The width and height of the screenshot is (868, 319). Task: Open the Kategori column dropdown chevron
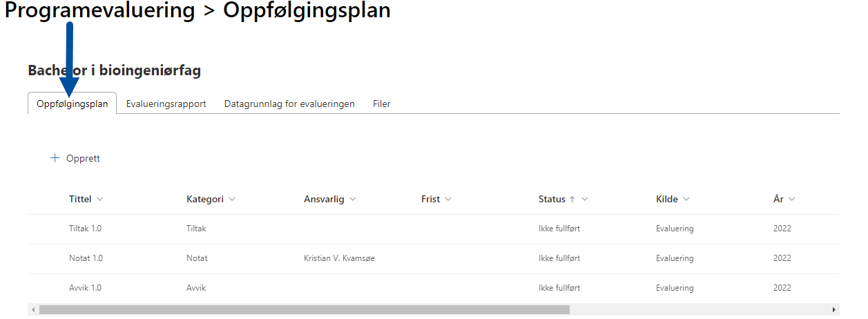pyautogui.click(x=232, y=200)
